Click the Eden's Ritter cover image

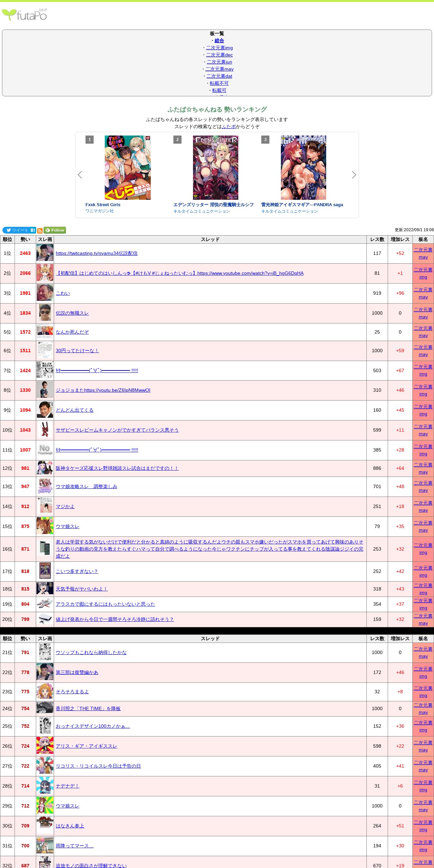tap(216, 168)
